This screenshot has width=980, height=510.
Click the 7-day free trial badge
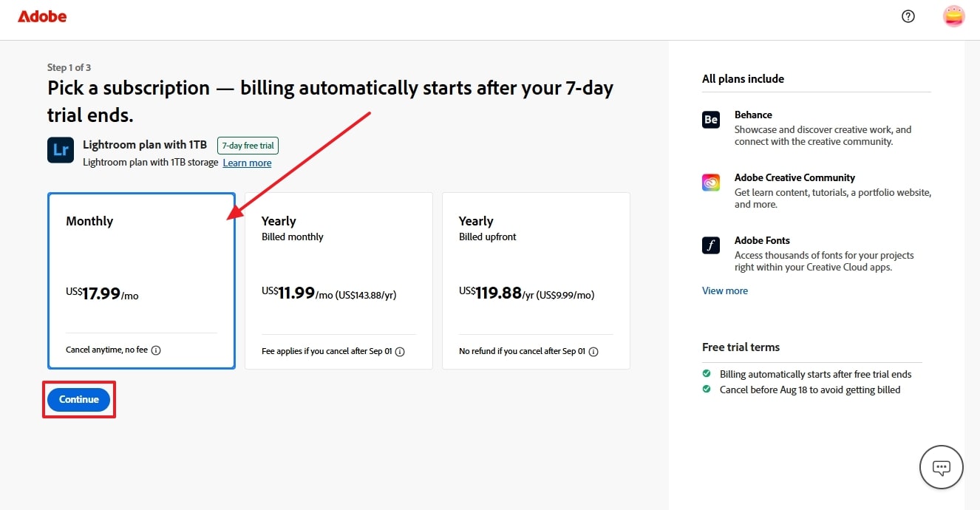coord(248,146)
